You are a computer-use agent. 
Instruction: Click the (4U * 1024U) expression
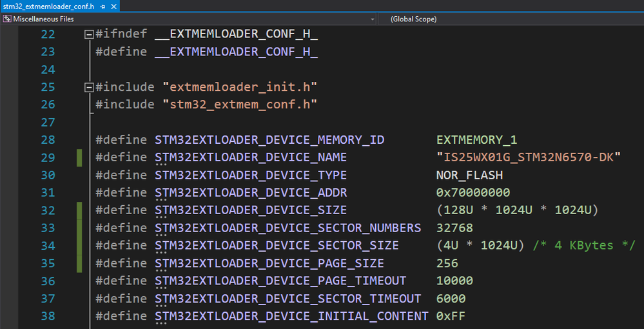pyautogui.click(x=480, y=246)
